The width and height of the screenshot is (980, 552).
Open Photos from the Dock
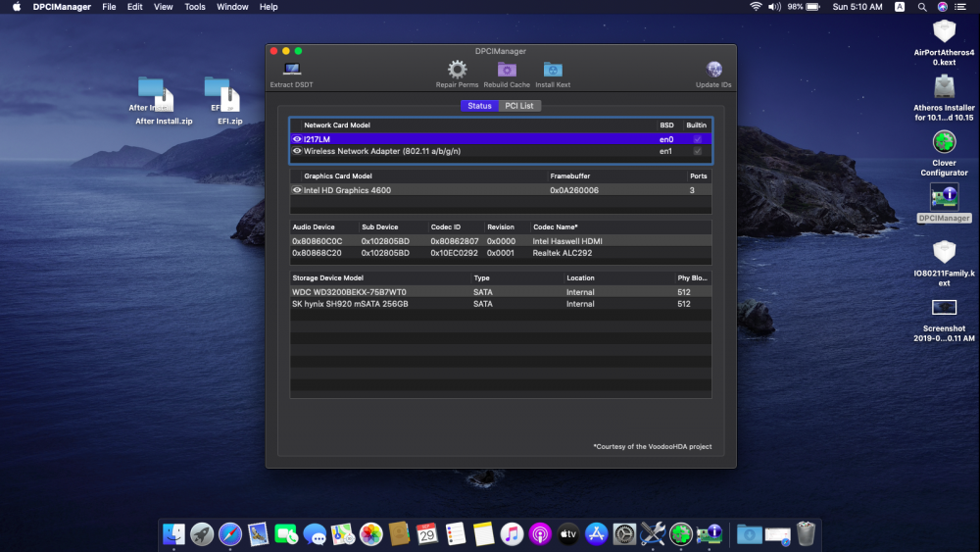(370, 534)
